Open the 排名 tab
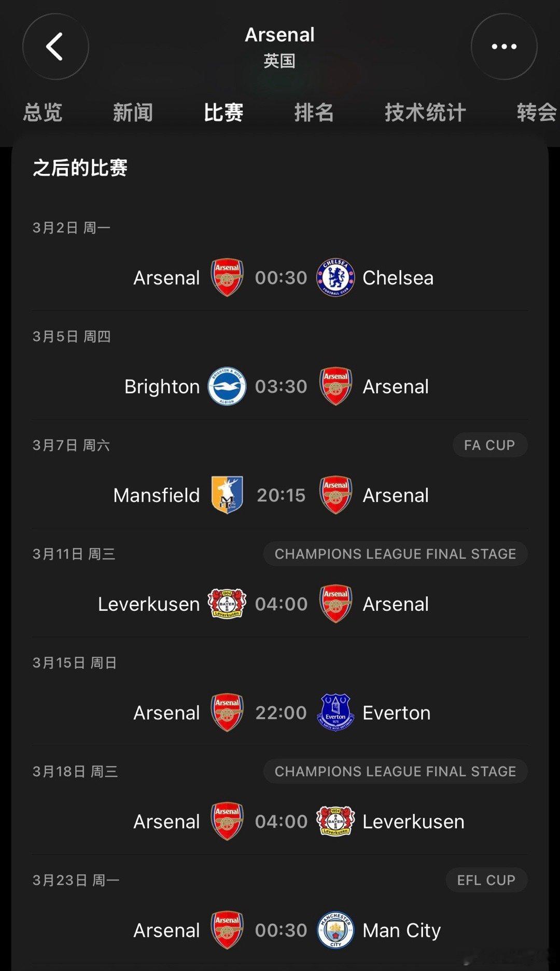This screenshot has width=560, height=971. pos(314,112)
